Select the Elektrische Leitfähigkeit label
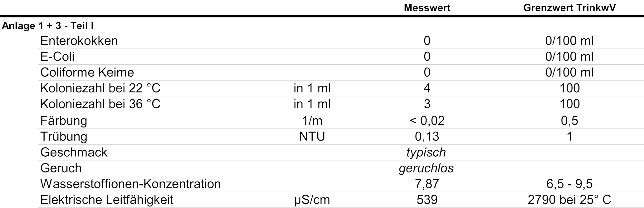This screenshot has height=208, width=644. click(107, 200)
